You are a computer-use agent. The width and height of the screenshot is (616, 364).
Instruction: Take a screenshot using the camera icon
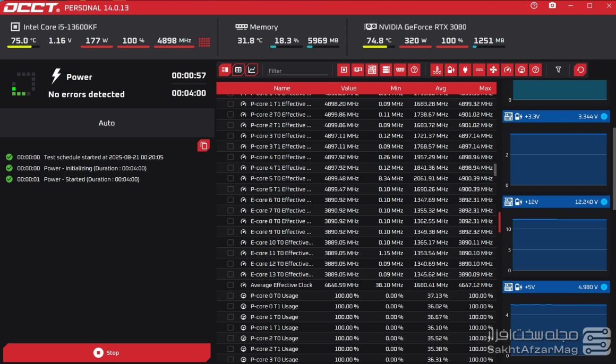coord(552,6)
